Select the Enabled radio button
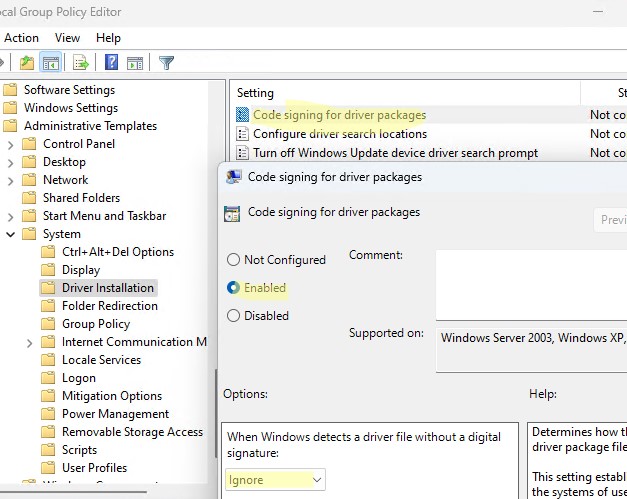This screenshot has height=499, width=627. point(234,288)
